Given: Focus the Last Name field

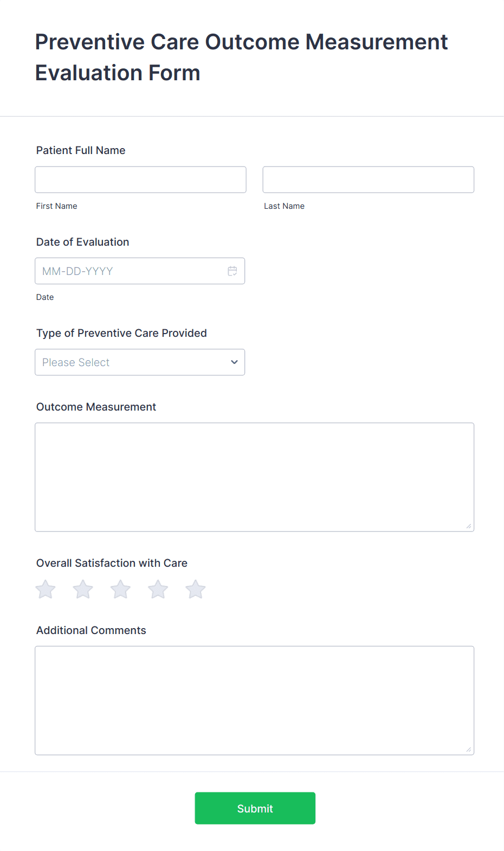Looking at the screenshot, I should coord(369,180).
